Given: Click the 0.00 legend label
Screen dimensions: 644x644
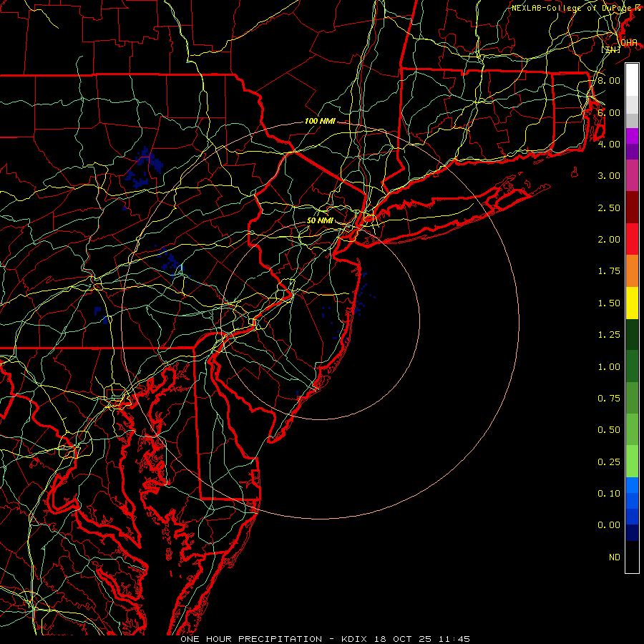Looking at the screenshot, I should [x=609, y=525].
